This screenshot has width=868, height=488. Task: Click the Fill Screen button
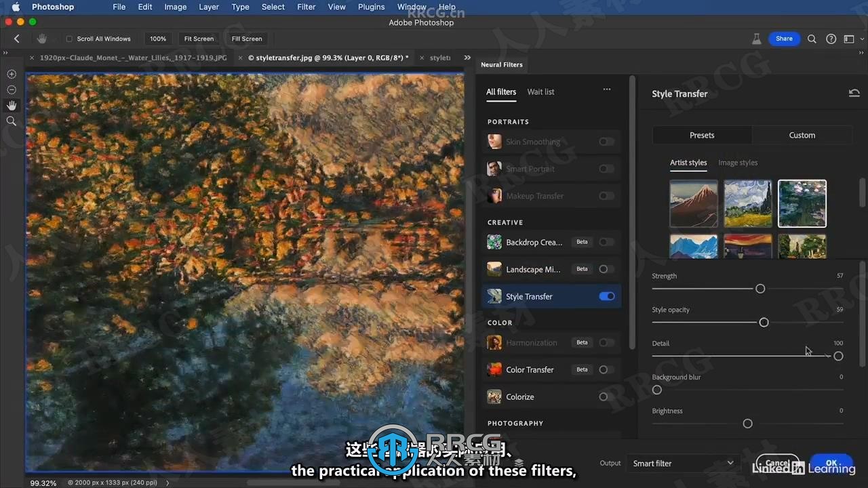point(247,39)
